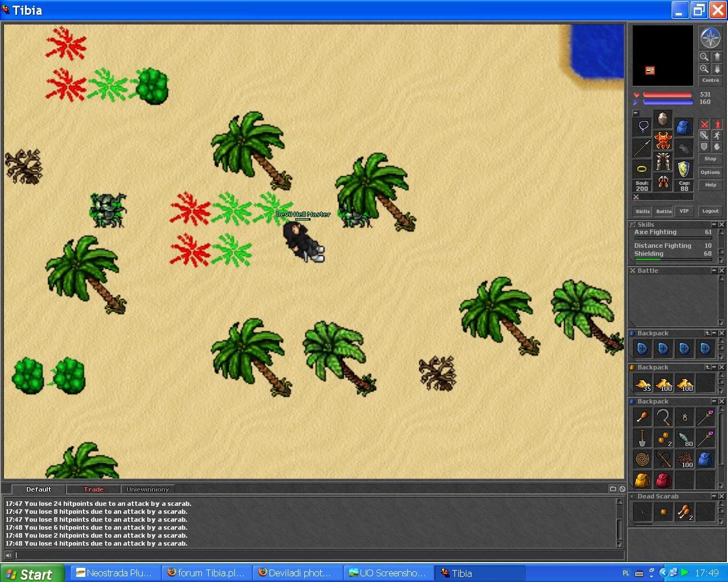Go up a level in rune Backpack

click(708, 333)
